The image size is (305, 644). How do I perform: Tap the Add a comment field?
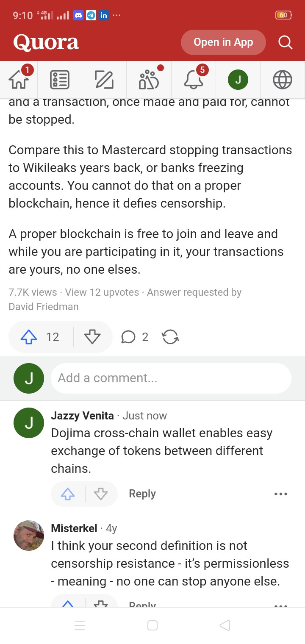point(171,378)
